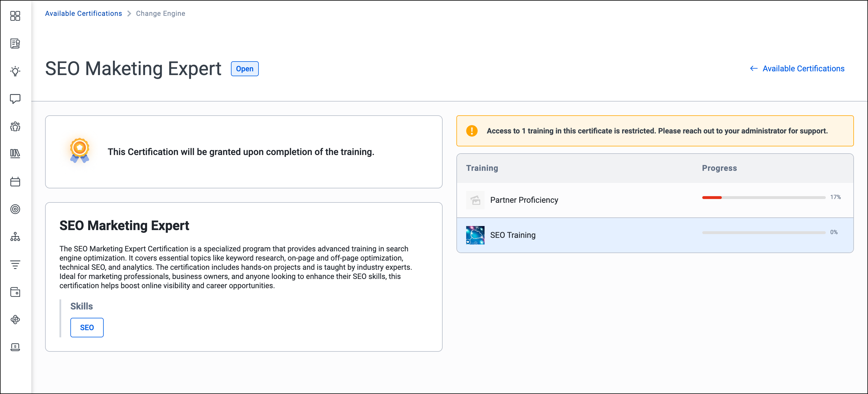Image resolution: width=868 pixels, height=394 pixels.
Task: Open the target goals sidebar icon
Action: click(x=15, y=209)
